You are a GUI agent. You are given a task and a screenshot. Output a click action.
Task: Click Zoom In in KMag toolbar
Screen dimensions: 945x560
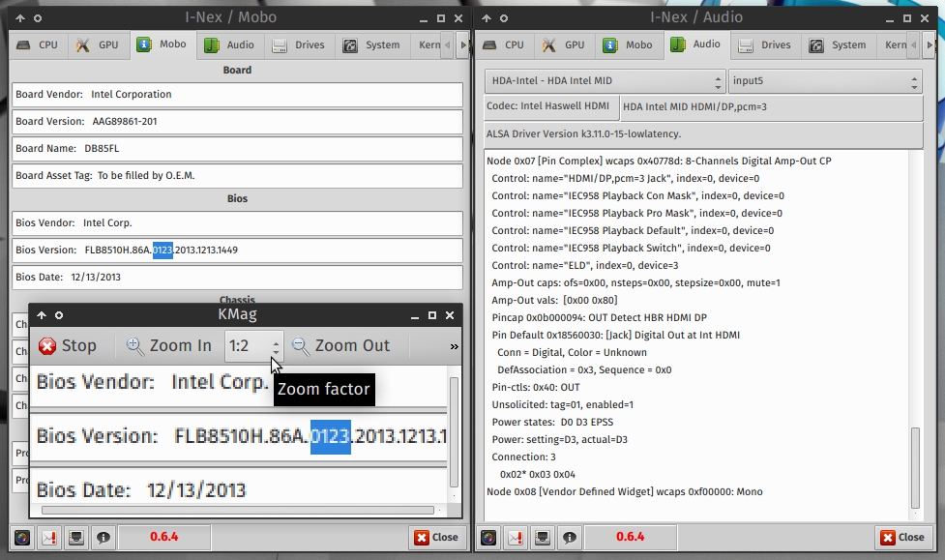(168, 346)
